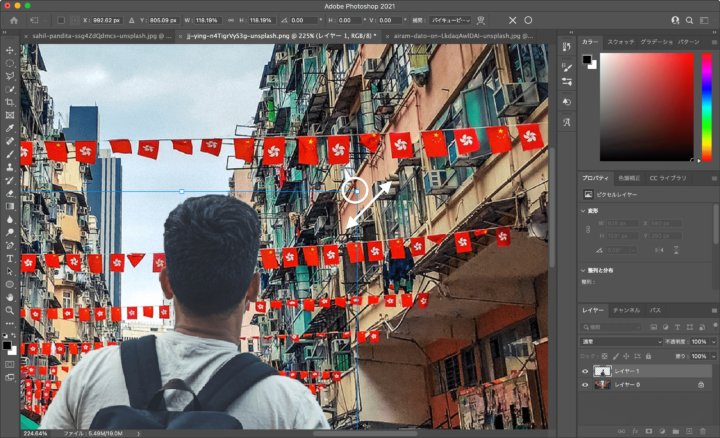Select the Eyedropper tool
This screenshot has width=720, height=438.
click(x=10, y=128)
